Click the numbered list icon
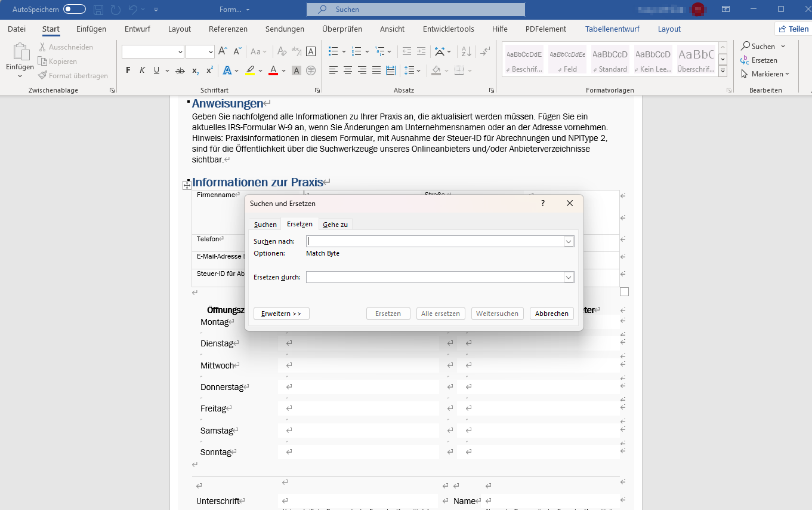 pyautogui.click(x=357, y=52)
